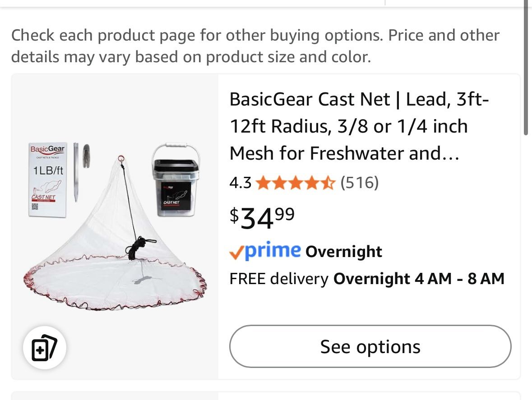This screenshot has width=532, height=400.
Task: Open the BasicGear Cast Net title link
Action: 358,126
